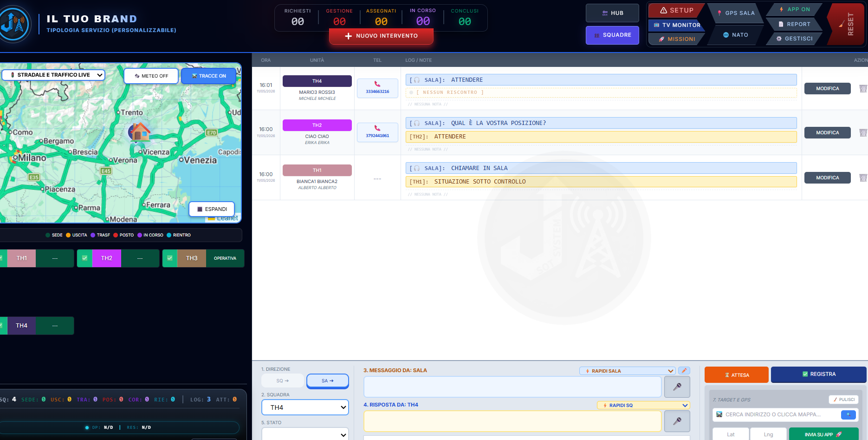Click the REGISTRA button
Image resolution: width=868 pixels, height=440 pixels.
coord(818,374)
